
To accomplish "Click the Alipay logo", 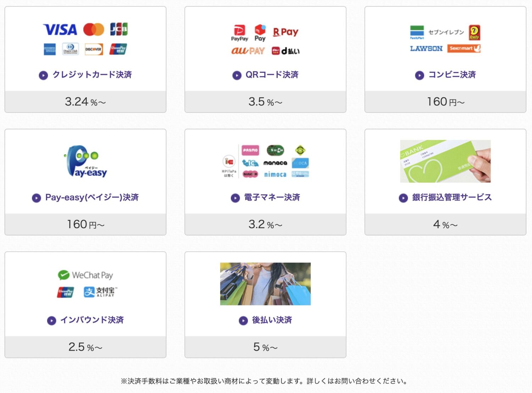I will [x=100, y=292].
